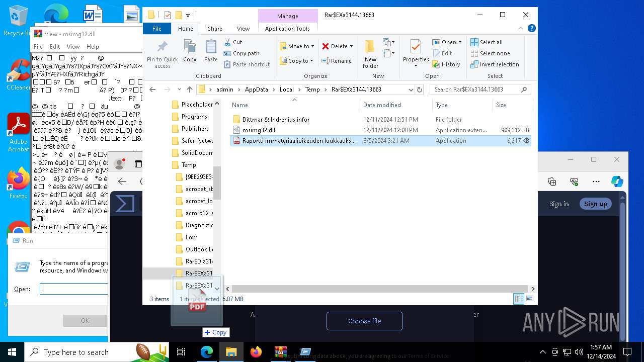The height and width of the screenshot is (362, 644).
Task: Open notification center on taskbar
Action: click(x=627, y=352)
